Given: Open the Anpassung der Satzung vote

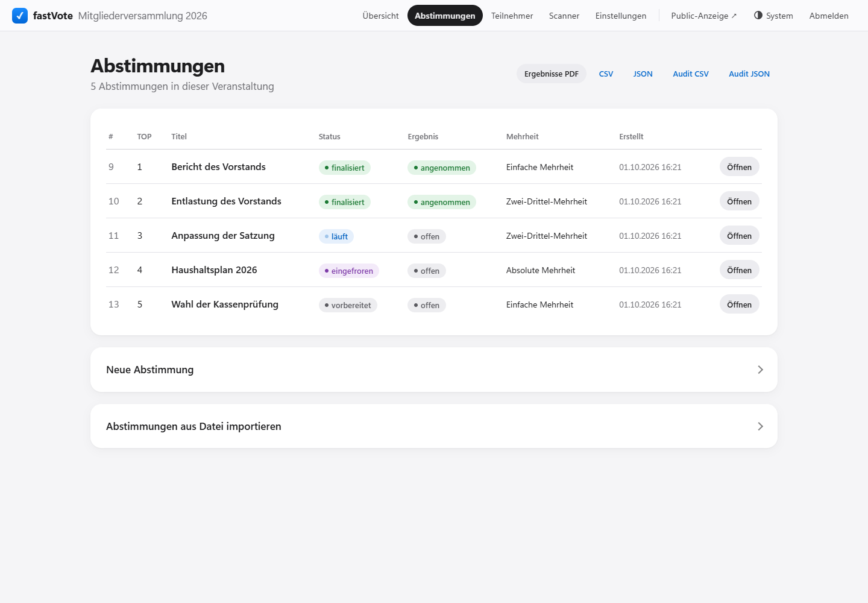Looking at the screenshot, I should tap(739, 236).
